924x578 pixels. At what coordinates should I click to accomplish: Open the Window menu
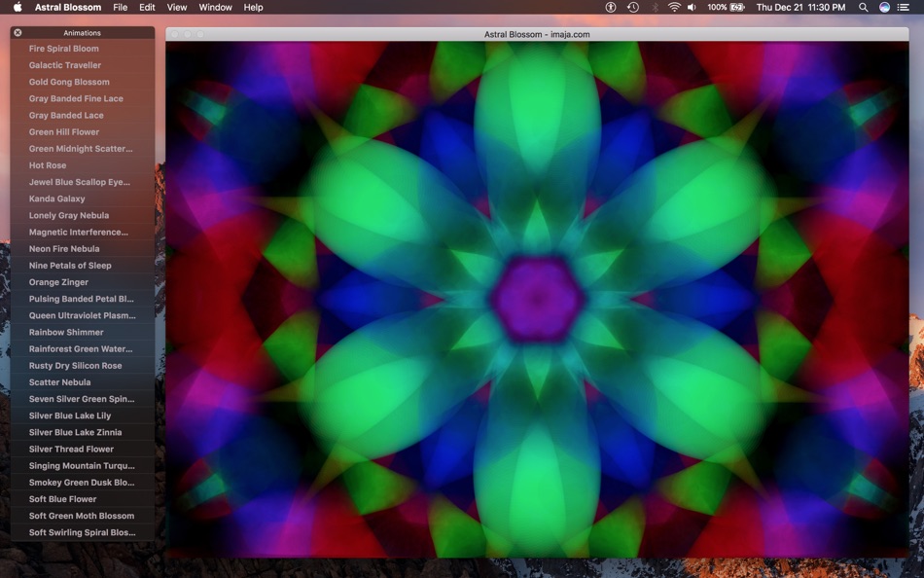(x=214, y=7)
